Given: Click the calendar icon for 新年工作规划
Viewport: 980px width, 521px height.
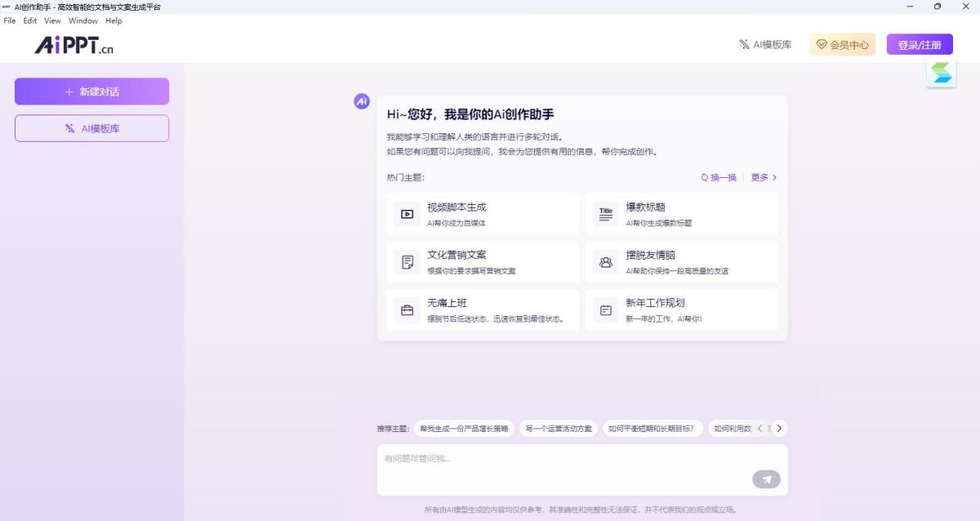Looking at the screenshot, I should point(605,310).
